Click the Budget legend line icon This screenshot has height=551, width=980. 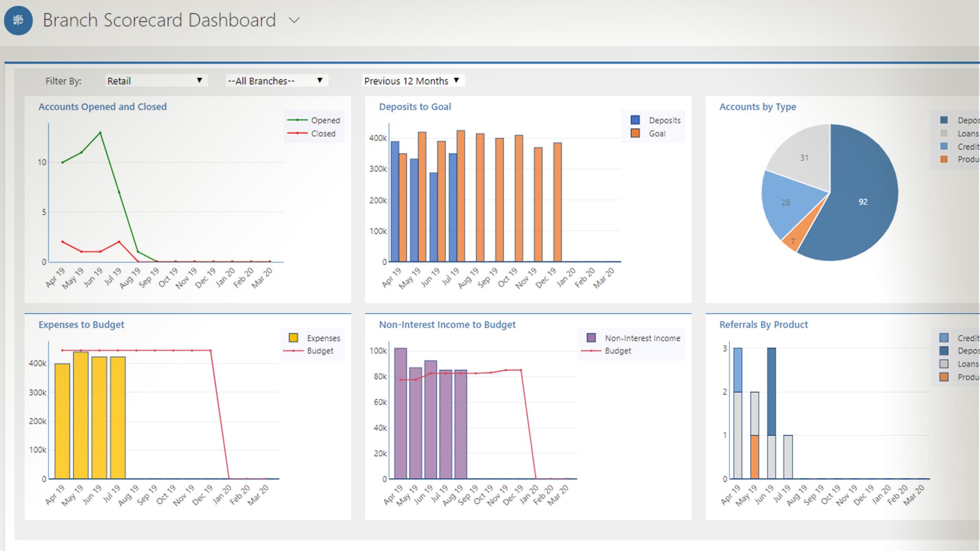pos(592,351)
